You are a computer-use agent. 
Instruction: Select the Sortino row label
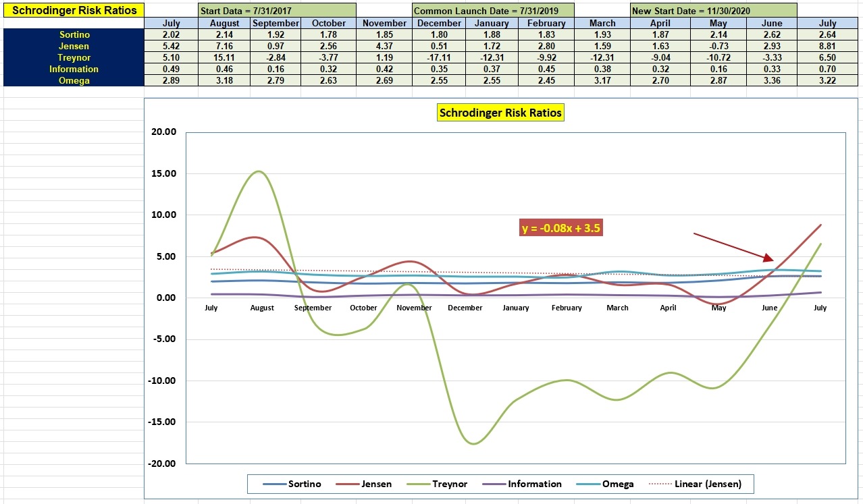point(74,34)
